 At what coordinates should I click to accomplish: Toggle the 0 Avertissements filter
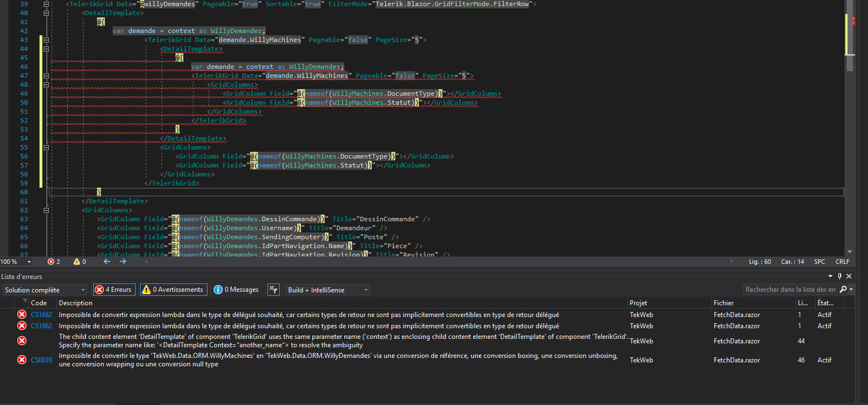tap(174, 290)
